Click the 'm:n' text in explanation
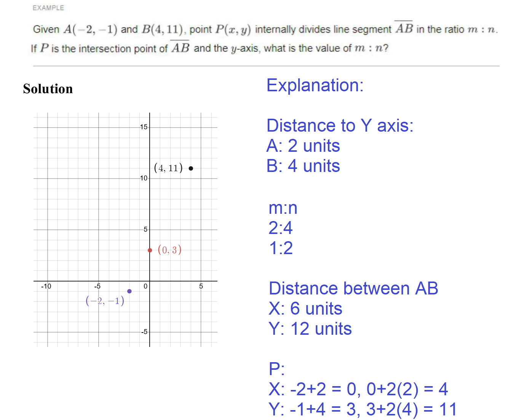 coord(283,208)
